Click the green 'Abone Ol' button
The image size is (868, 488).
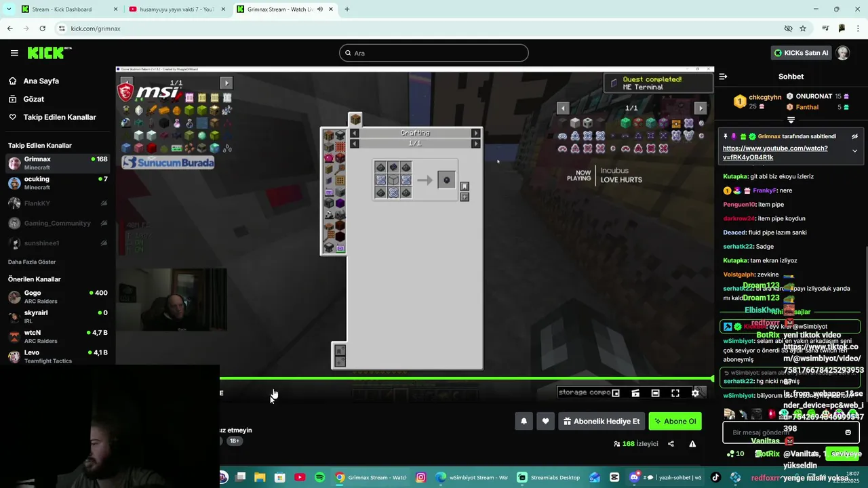click(x=675, y=421)
